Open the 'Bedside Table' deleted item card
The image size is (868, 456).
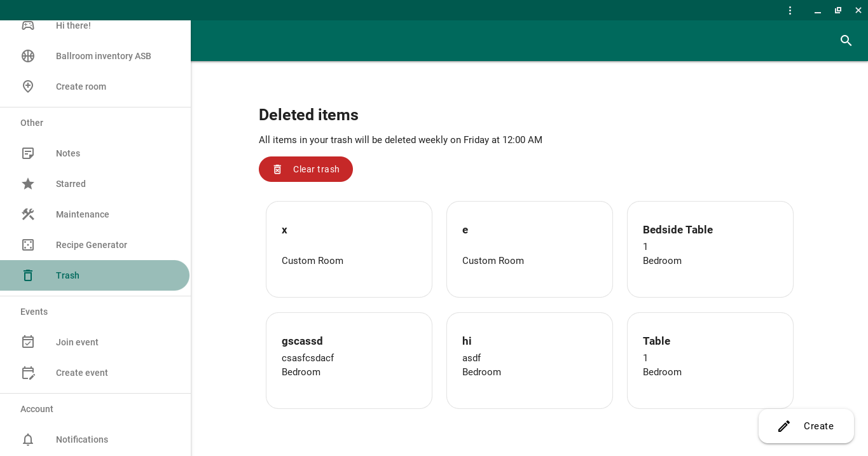(710, 249)
